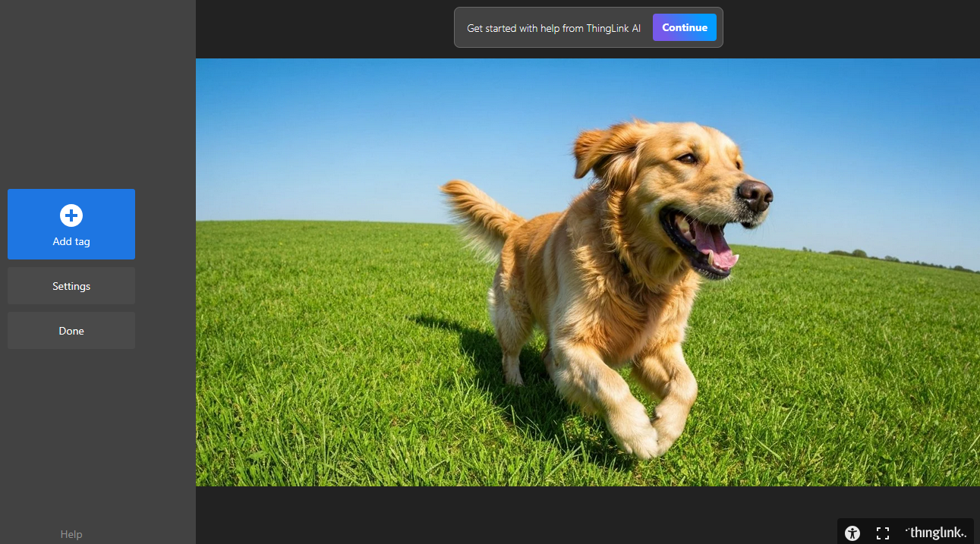Viewport: 980px width, 544px height.
Task: Click the 'Get started with help' banner text
Action: (x=553, y=28)
